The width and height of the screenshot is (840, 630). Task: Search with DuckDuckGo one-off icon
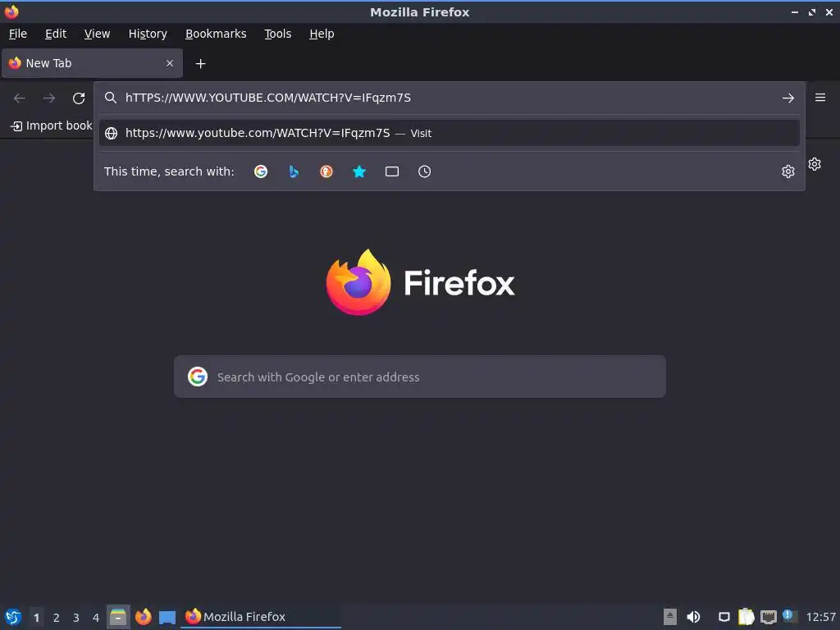(x=326, y=171)
